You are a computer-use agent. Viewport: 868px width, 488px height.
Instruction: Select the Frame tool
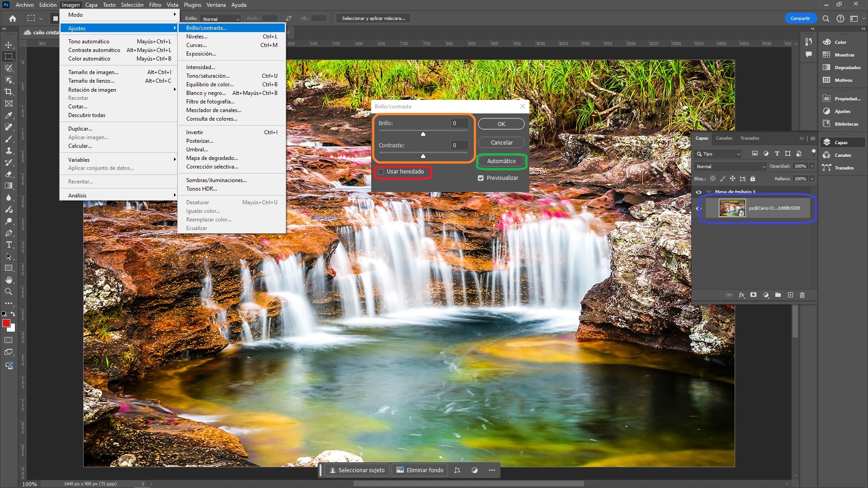pos(9,103)
